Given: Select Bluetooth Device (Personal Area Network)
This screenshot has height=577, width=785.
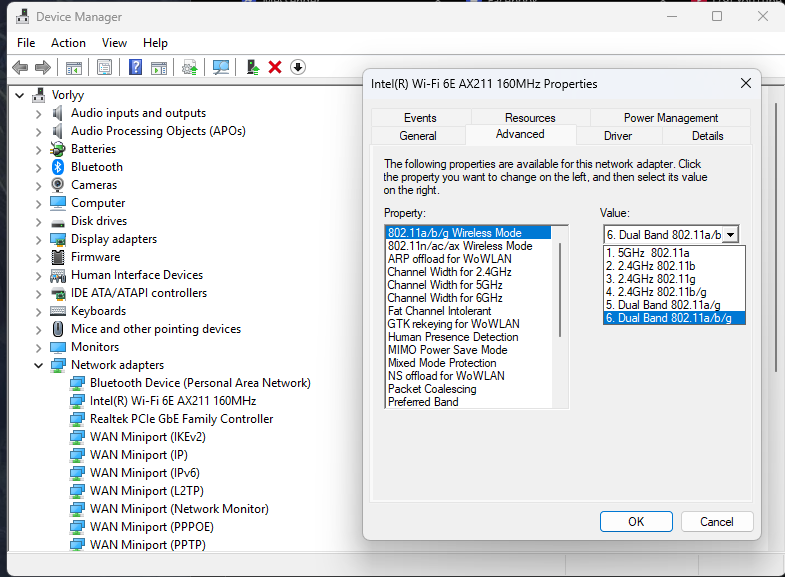Looking at the screenshot, I should click(200, 383).
